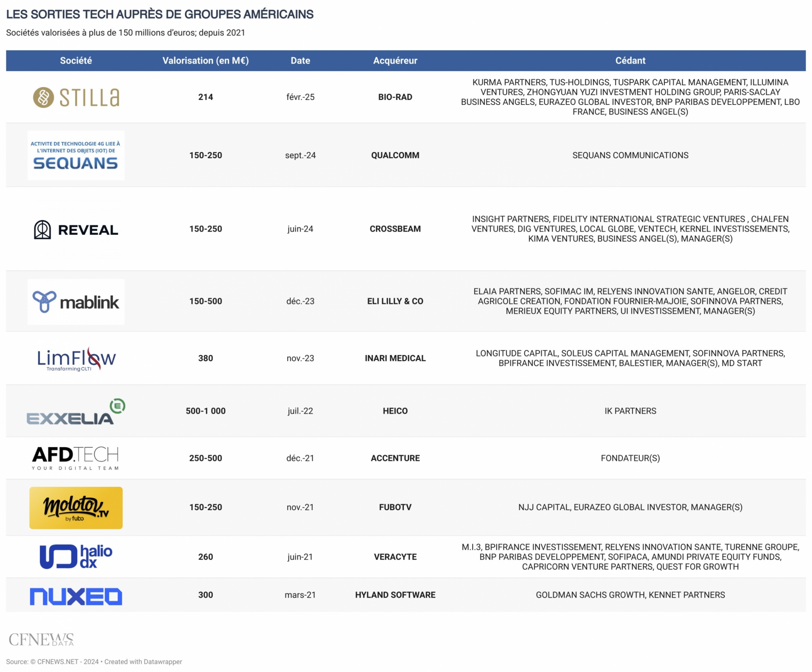The width and height of the screenshot is (812, 672).
Task: Click subtitle about 150 millions d'euros
Action: (125, 33)
